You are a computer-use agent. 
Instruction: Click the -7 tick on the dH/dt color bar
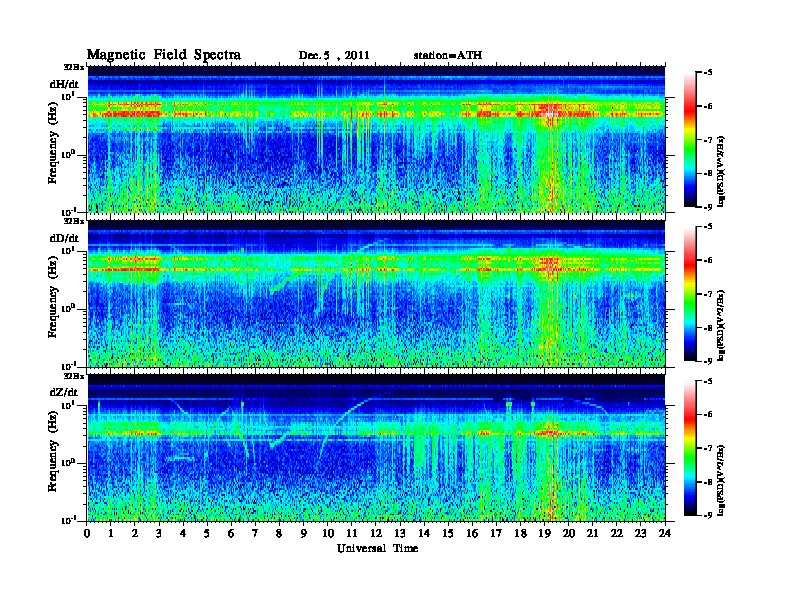pos(709,140)
